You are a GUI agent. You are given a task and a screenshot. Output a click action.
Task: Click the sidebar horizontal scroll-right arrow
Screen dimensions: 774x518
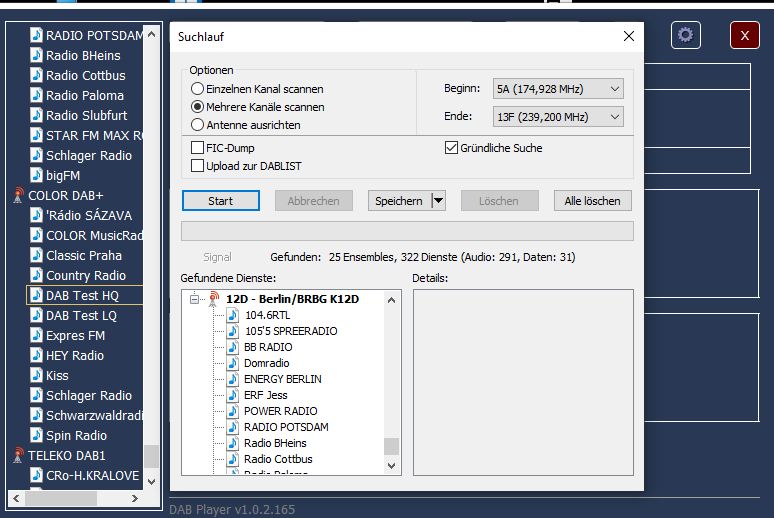point(134,499)
